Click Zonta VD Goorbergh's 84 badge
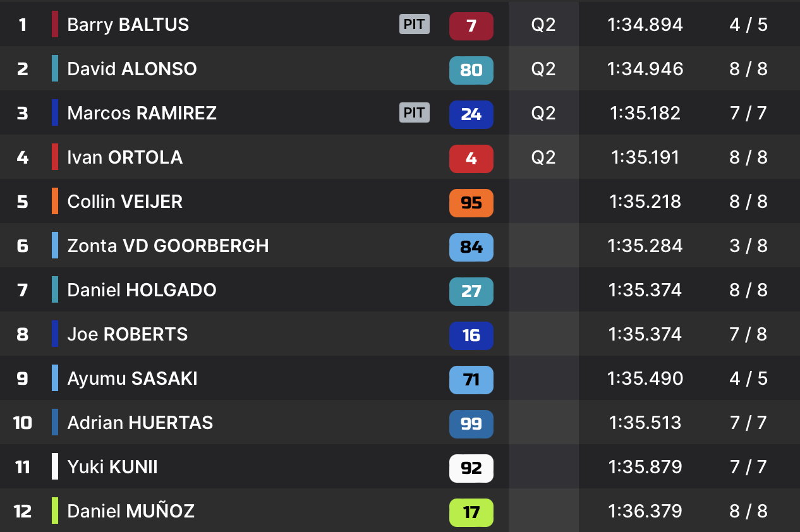800x532 pixels. pos(471,247)
